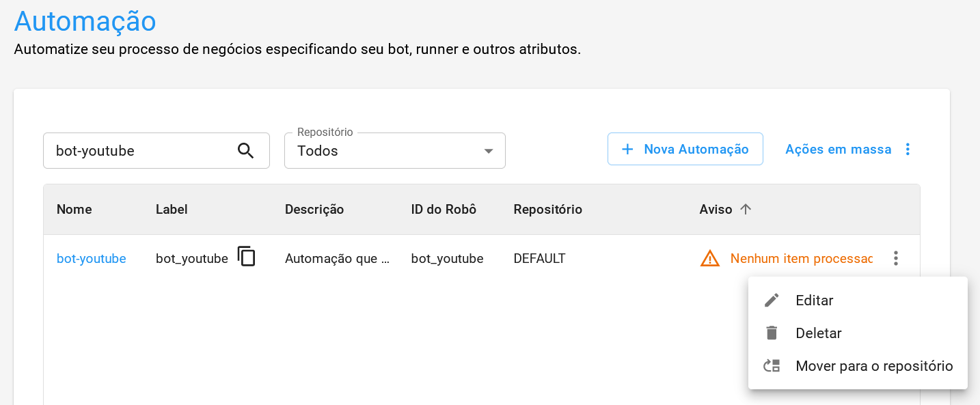Viewport: 980px width, 405px height.
Task: Click the move-to-repository icon in the menu
Action: [x=772, y=365]
